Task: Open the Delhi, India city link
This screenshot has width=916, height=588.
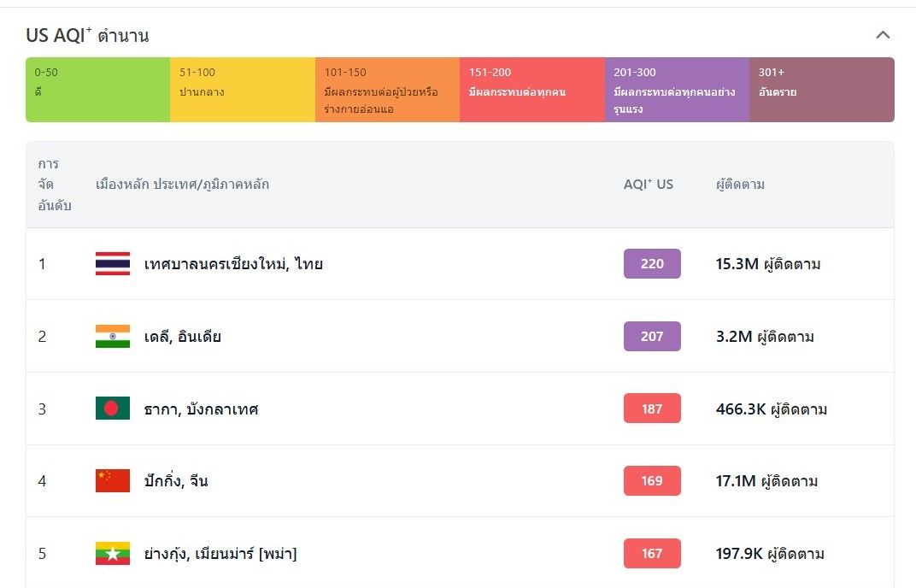Action: pyautogui.click(x=182, y=337)
